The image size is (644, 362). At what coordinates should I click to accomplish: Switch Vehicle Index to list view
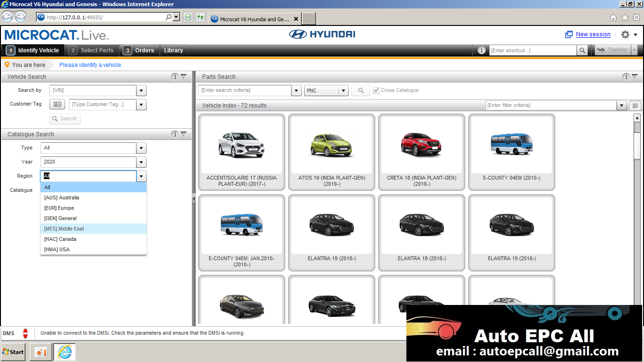click(x=636, y=106)
